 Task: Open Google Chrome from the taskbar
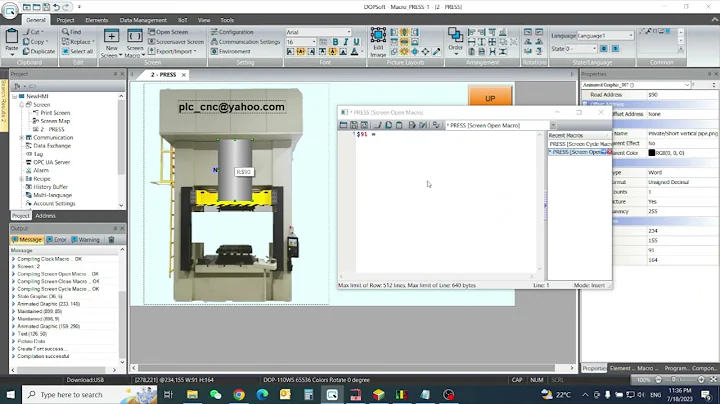(239, 394)
